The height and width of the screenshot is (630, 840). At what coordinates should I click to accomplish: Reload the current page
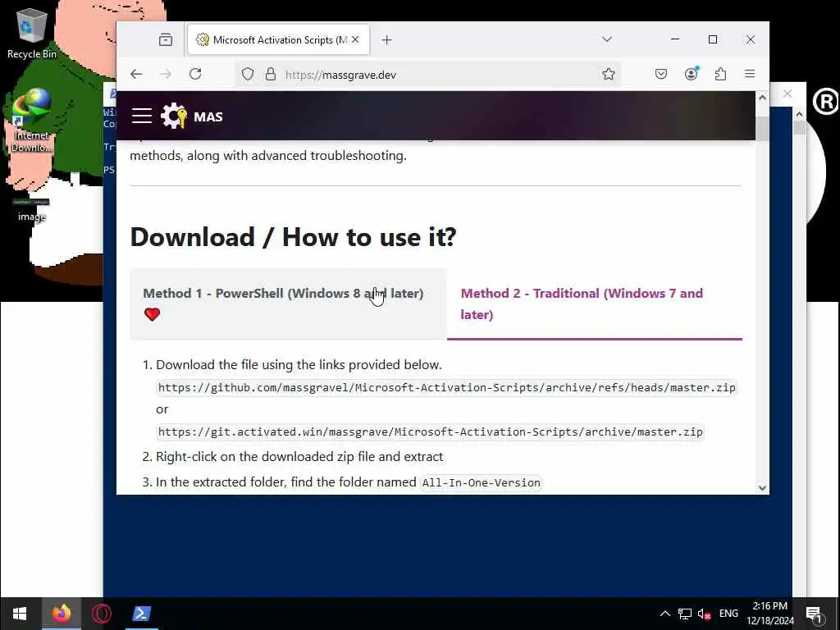pos(195,74)
